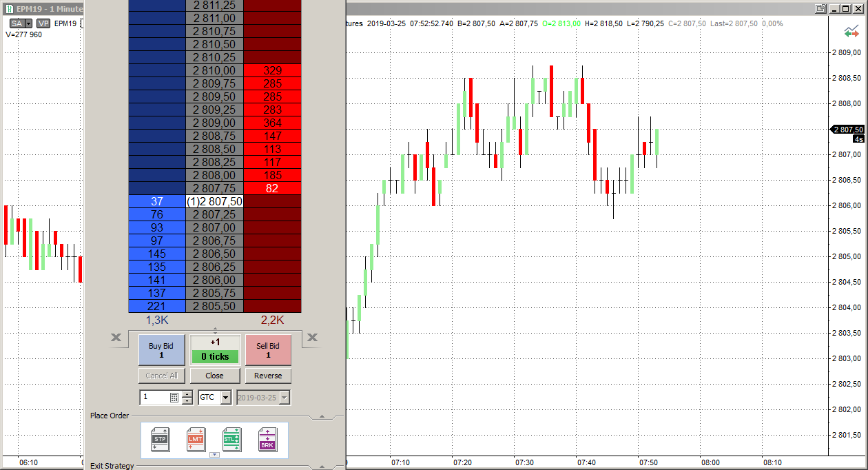Click ask size 82 at 2 807,75
The width and height of the screenshot is (868, 470).
click(x=273, y=188)
